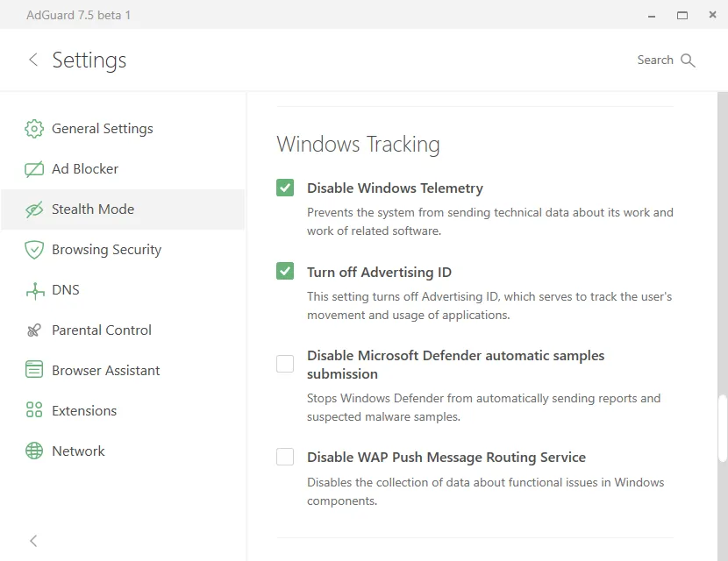Screen dimensions: 728x561
Task: Check Disable WAP Push Message Routing Service
Action: pyautogui.click(x=285, y=457)
